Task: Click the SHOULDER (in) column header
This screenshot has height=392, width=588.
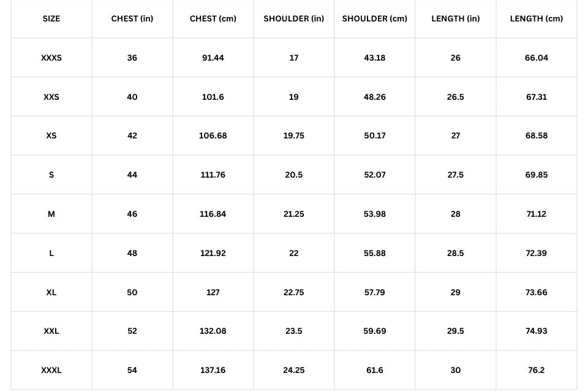Action: (294, 19)
